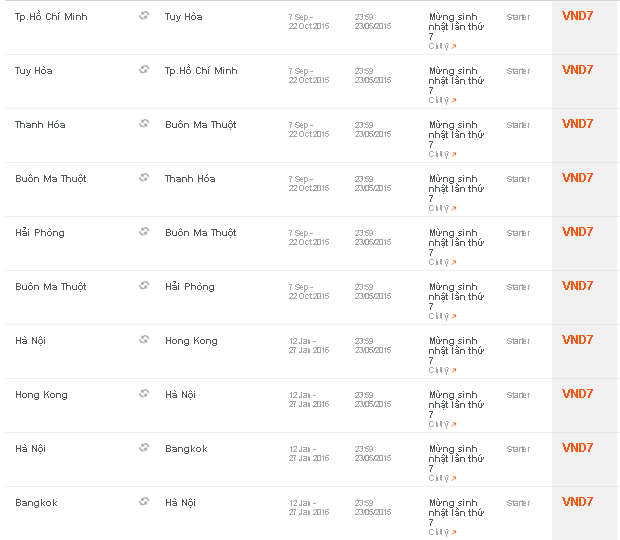
Task: Click swap icon between Tp.Hồ Chí Minh and Tuy Hòa
Action: (144, 16)
